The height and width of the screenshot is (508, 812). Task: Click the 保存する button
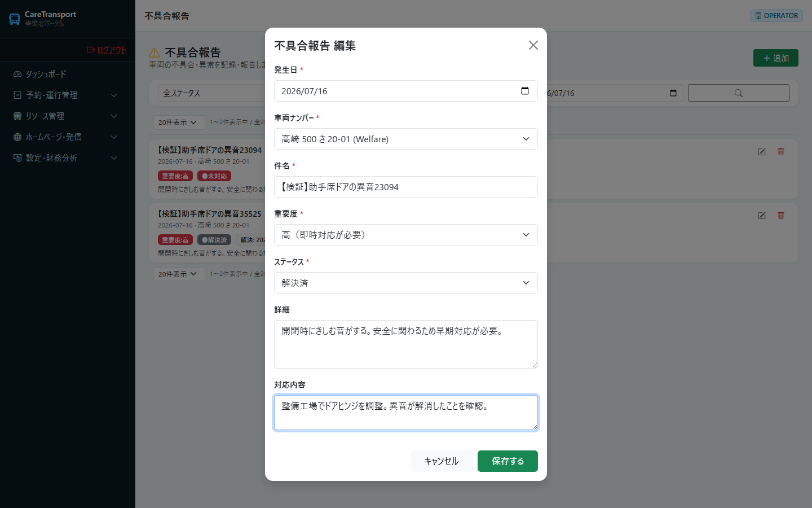pos(507,461)
